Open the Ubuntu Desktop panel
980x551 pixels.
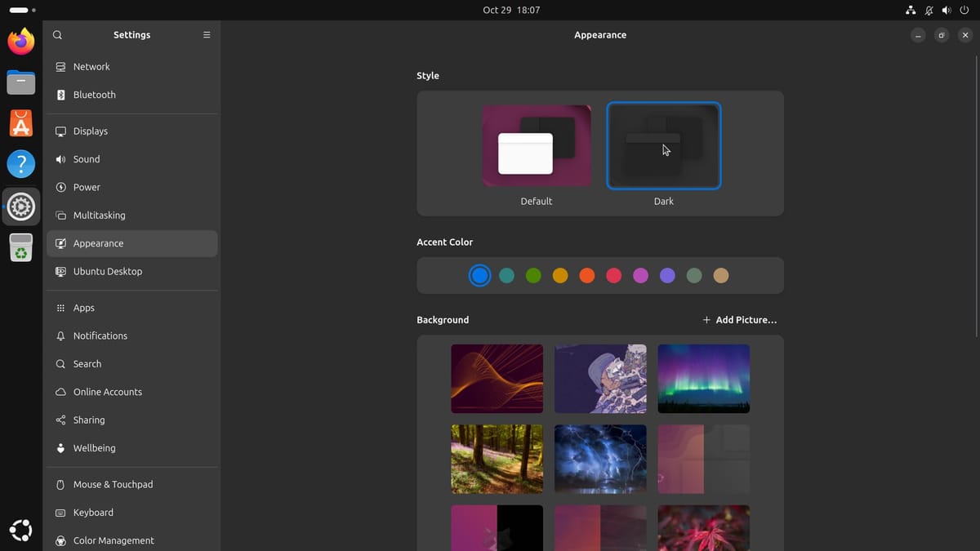point(132,272)
